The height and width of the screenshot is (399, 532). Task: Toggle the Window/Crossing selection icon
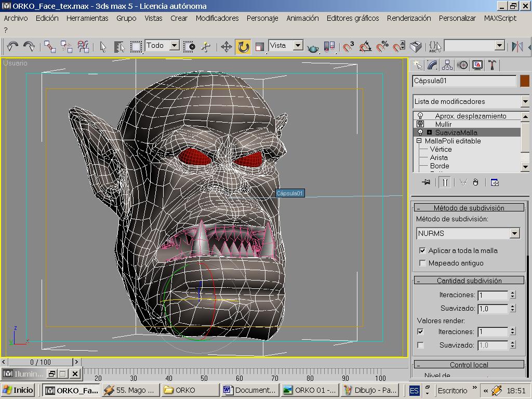point(189,47)
